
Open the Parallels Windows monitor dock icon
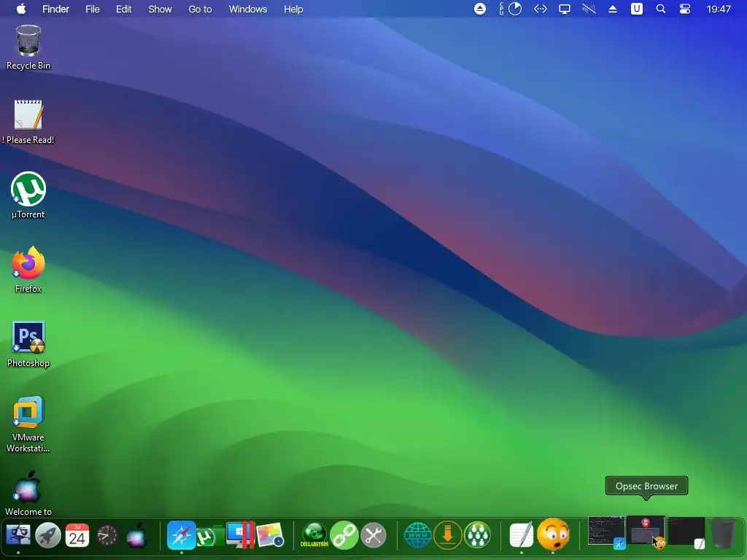[x=241, y=535]
